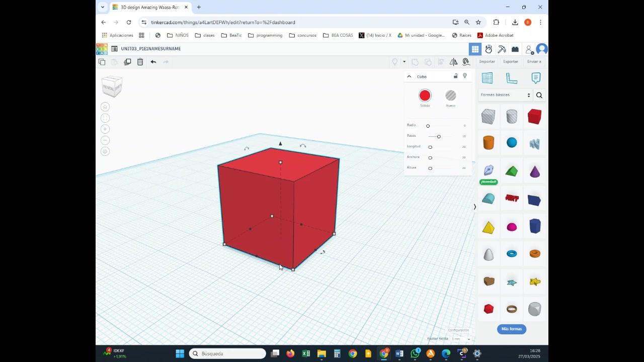Open the Workplane tool

tap(487, 78)
